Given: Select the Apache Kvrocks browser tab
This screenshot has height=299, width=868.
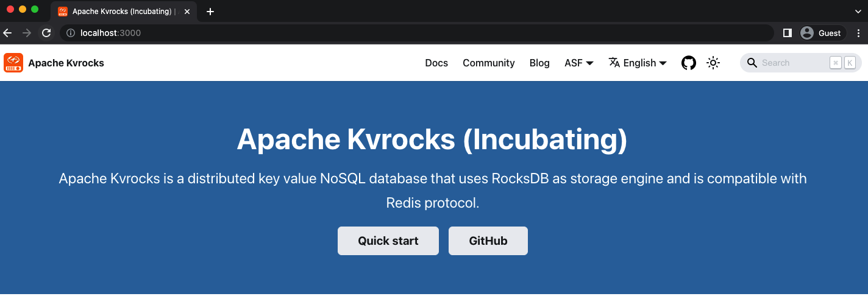Looking at the screenshot, I should tap(124, 12).
